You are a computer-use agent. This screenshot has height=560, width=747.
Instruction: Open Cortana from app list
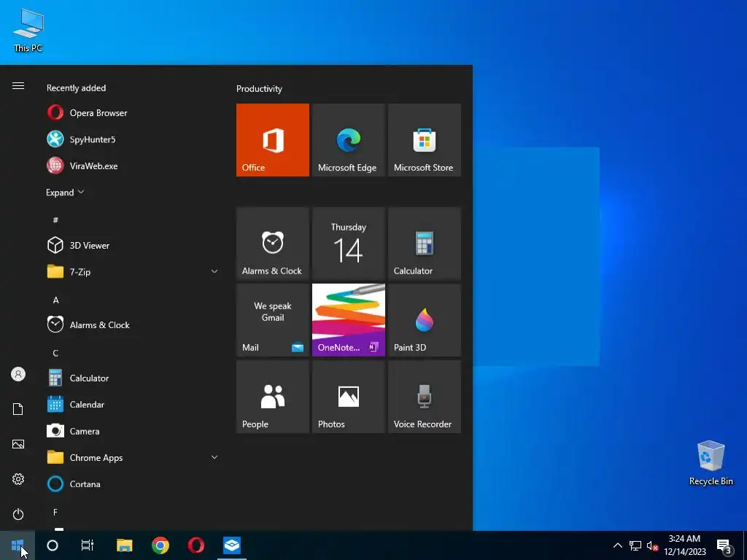[131, 484]
